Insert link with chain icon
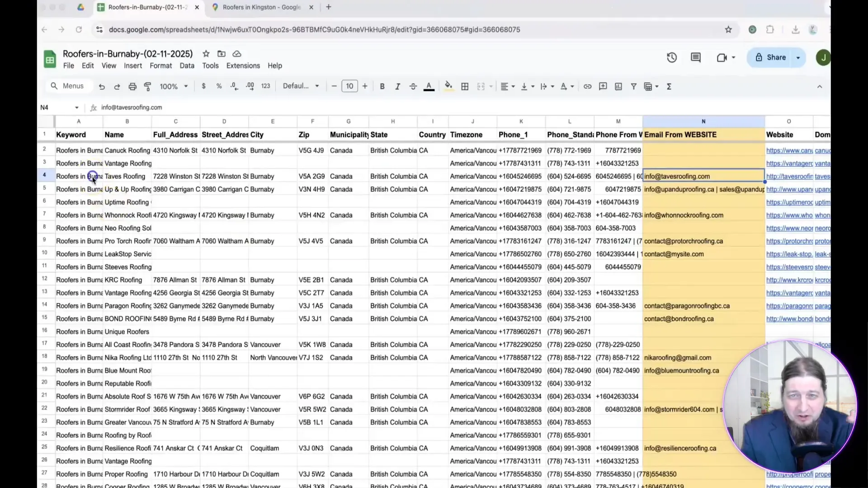The image size is (868, 488). [588, 86]
